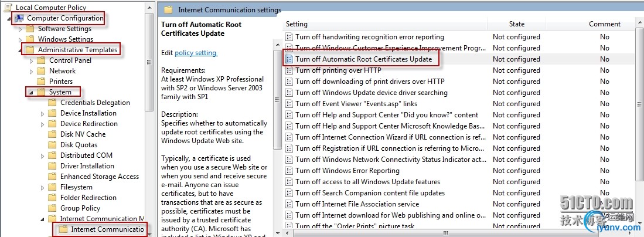
Task: Click the Turn off Windows Error Reporting policy icon
Action: (x=289, y=171)
